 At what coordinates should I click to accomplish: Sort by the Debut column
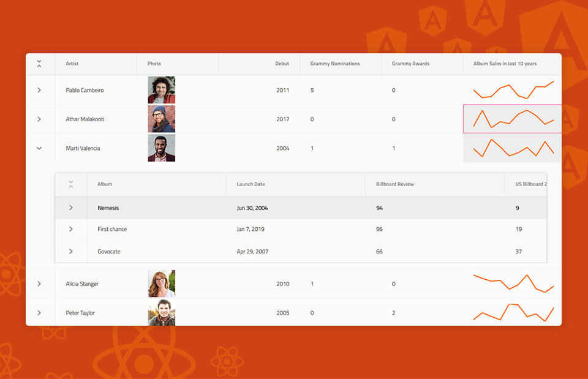pos(282,63)
